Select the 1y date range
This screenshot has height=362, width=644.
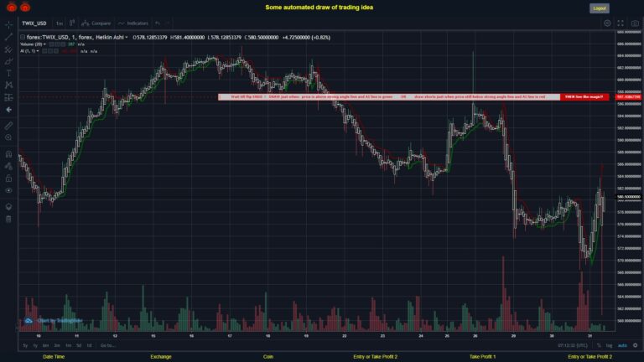(35, 345)
